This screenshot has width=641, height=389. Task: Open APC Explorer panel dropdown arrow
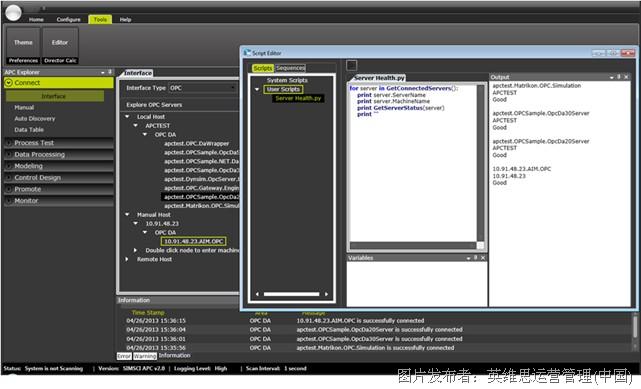coord(103,72)
